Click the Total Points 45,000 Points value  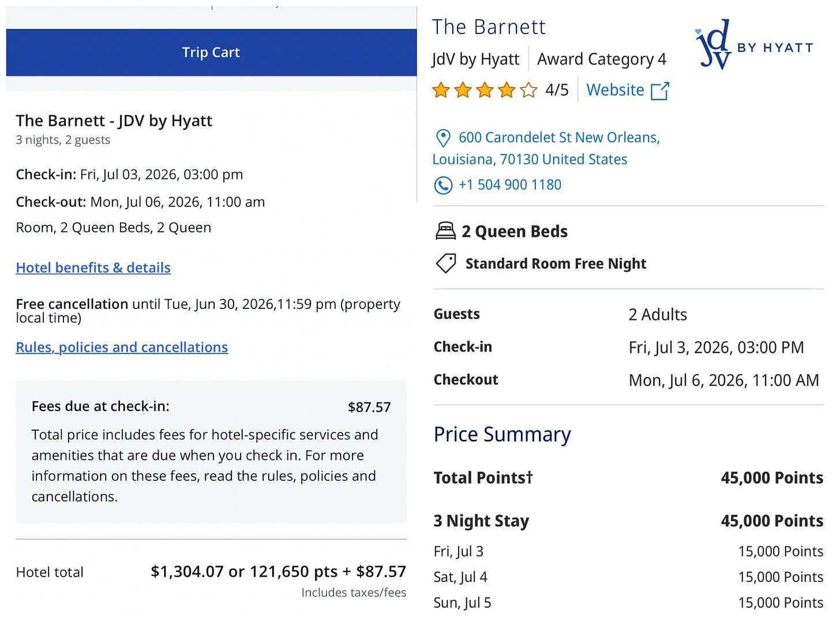pyautogui.click(x=772, y=477)
